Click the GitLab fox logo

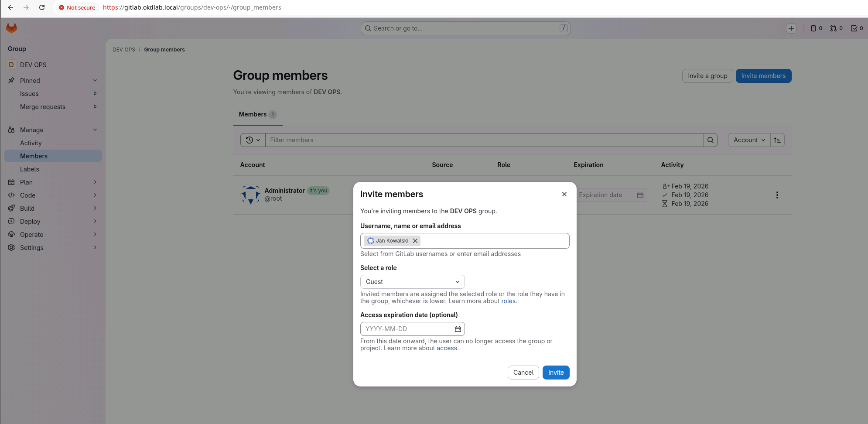[11, 28]
